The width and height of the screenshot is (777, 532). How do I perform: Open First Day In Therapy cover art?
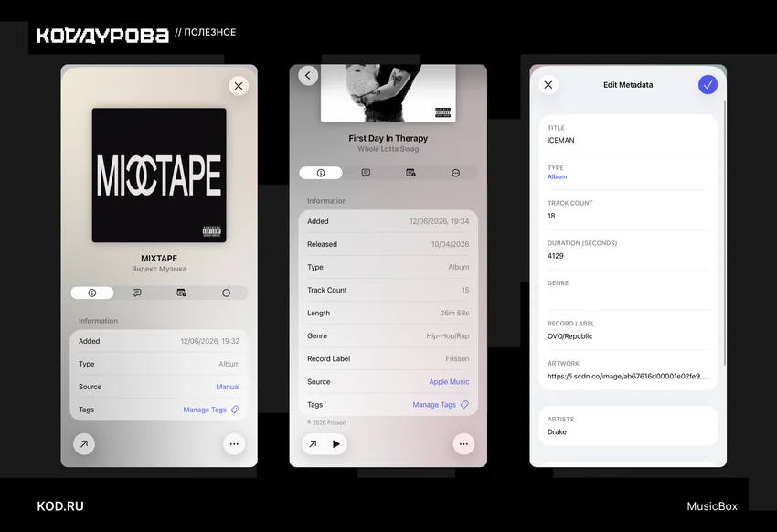pos(388,93)
